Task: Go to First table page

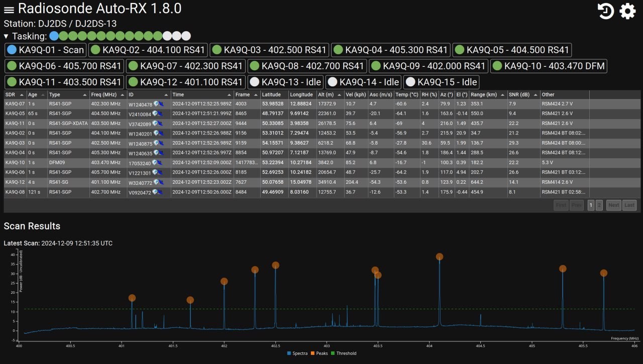Action: 561,205
